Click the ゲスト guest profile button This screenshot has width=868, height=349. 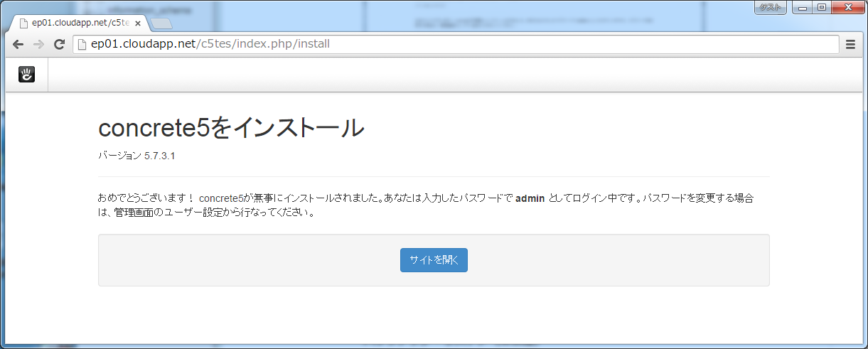pos(770,7)
